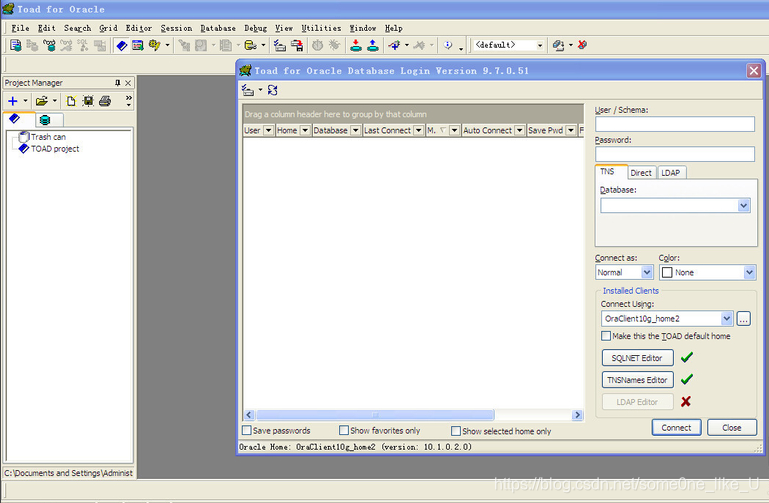Click the icon right of the Project Manager icon

click(x=138, y=46)
